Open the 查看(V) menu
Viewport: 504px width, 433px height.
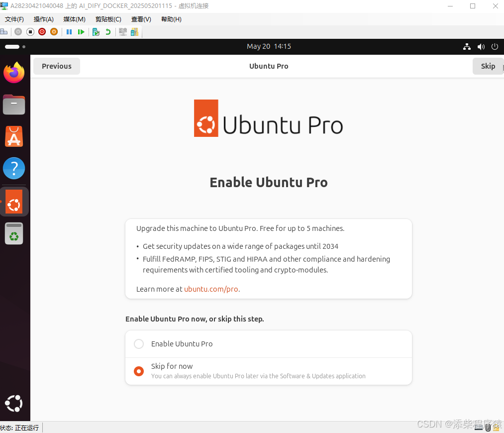tap(141, 19)
